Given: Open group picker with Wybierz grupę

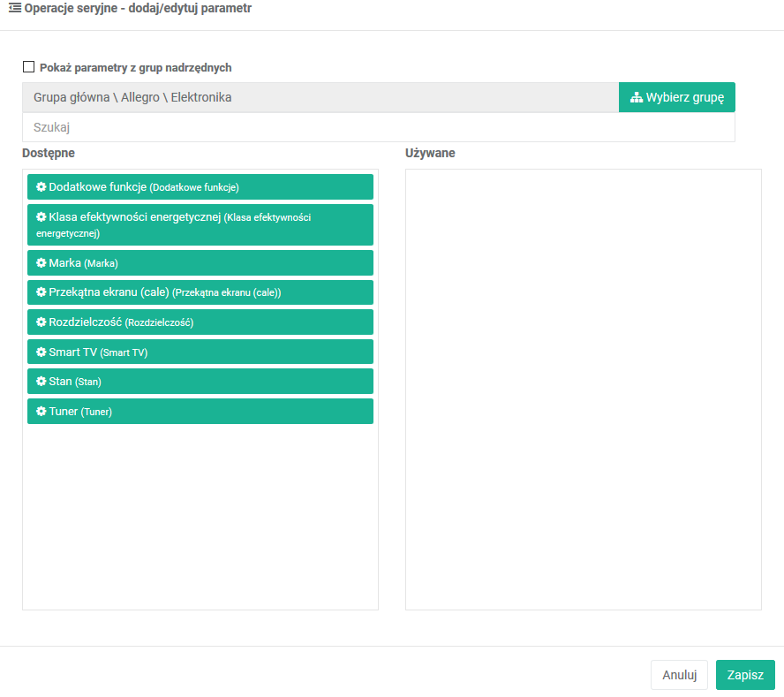Looking at the screenshot, I should click(x=676, y=97).
